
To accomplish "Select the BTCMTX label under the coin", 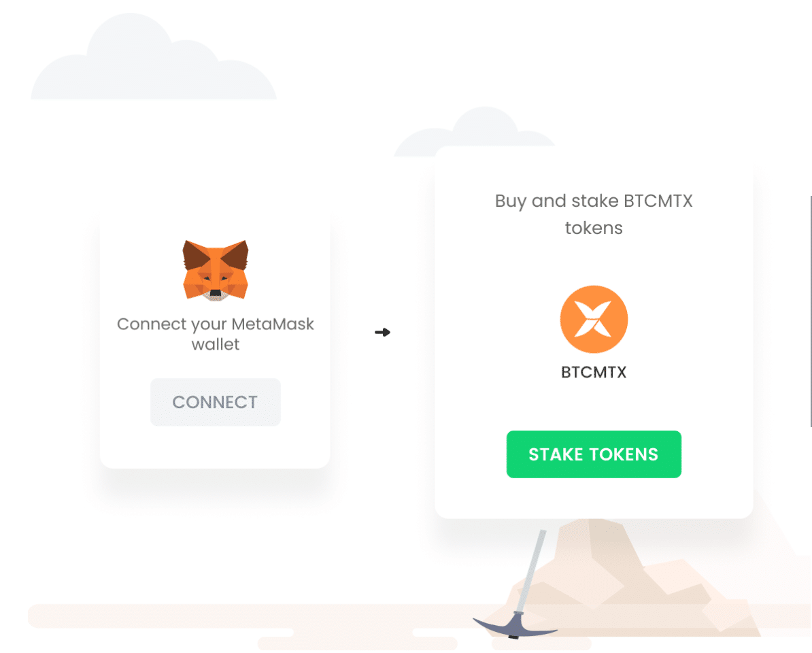I will [x=594, y=372].
